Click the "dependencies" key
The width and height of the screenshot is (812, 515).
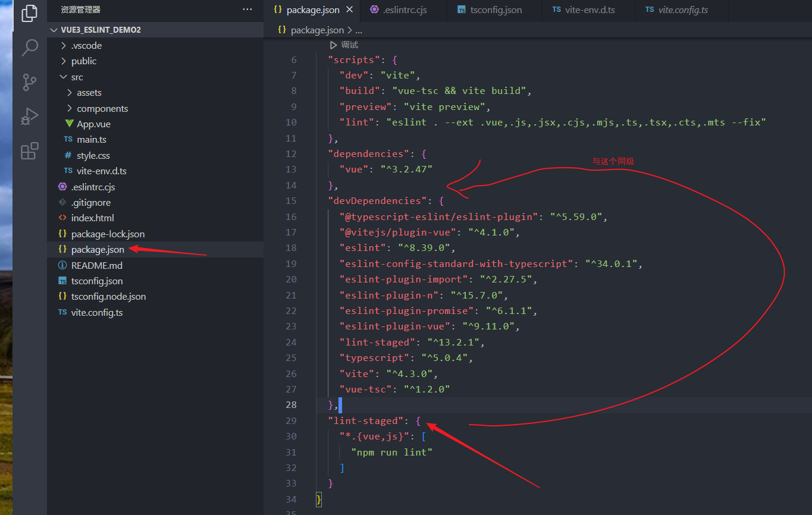[x=369, y=154]
